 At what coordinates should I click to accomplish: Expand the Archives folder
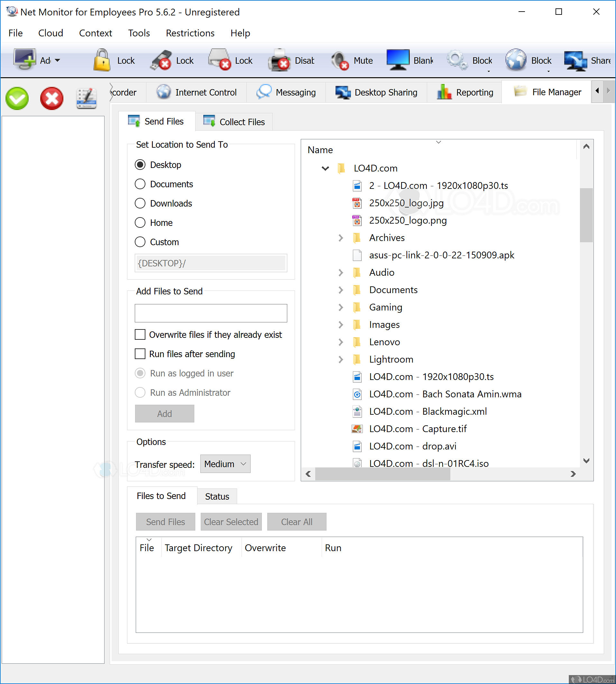coord(341,237)
